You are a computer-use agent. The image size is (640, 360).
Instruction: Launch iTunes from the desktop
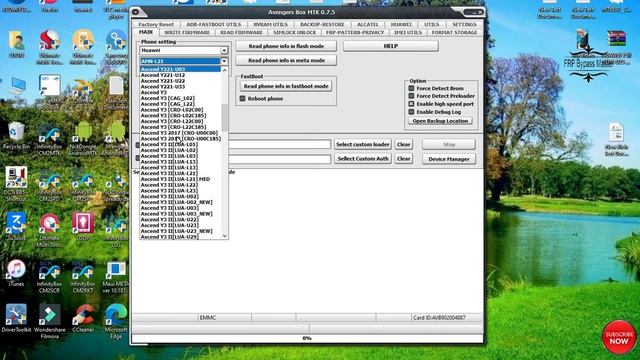16,273
